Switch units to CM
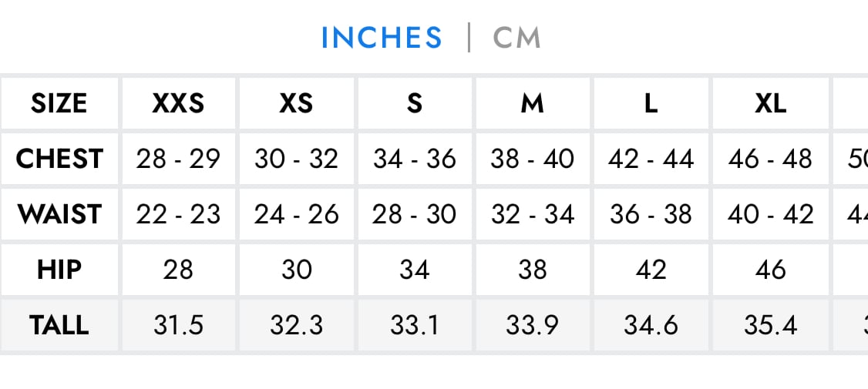The height and width of the screenshot is (389, 868). [x=516, y=38]
